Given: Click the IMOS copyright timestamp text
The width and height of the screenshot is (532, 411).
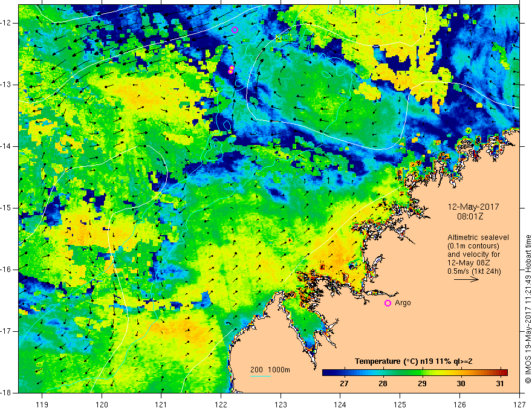Looking at the screenshot, I should pyautogui.click(x=528, y=309).
